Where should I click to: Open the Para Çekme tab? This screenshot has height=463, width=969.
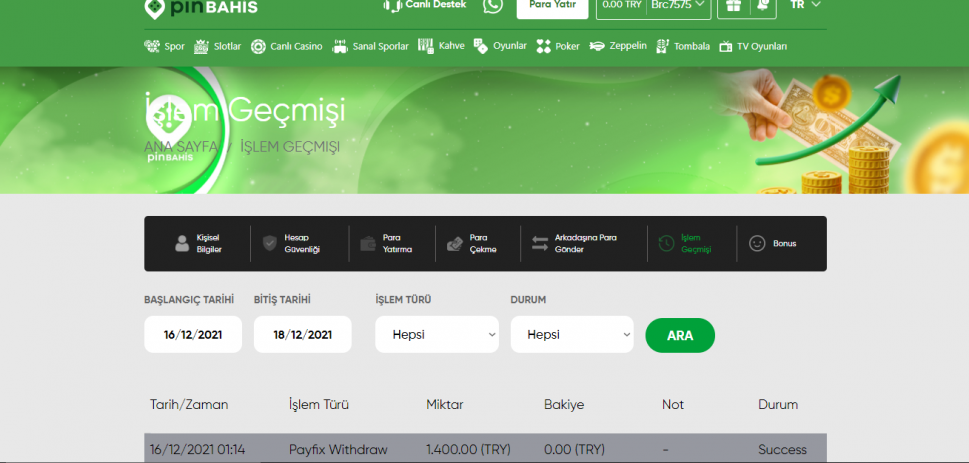tap(472, 244)
